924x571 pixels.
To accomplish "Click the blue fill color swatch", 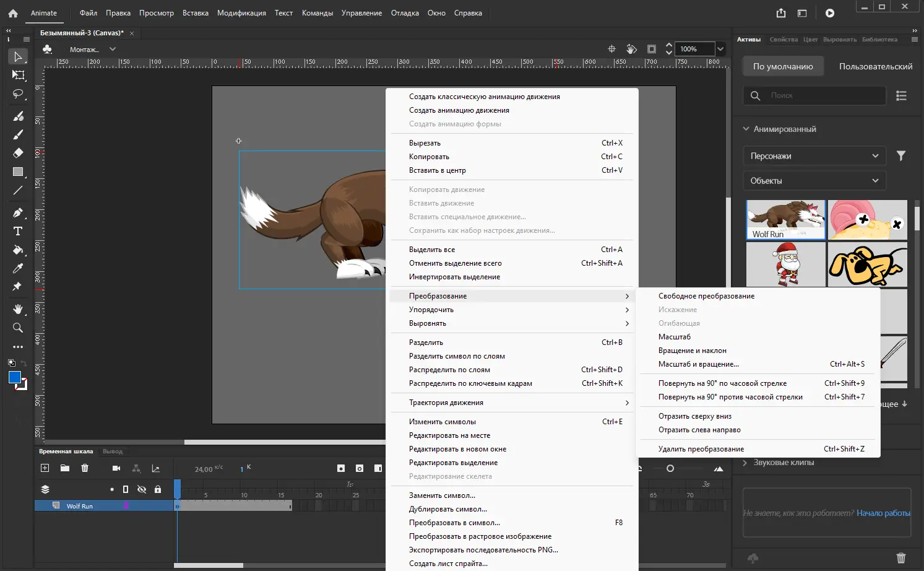I will tap(15, 378).
